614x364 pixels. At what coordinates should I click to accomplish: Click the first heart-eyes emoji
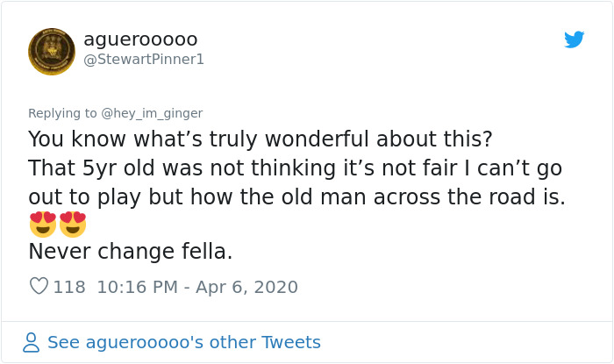click(42, 225)
